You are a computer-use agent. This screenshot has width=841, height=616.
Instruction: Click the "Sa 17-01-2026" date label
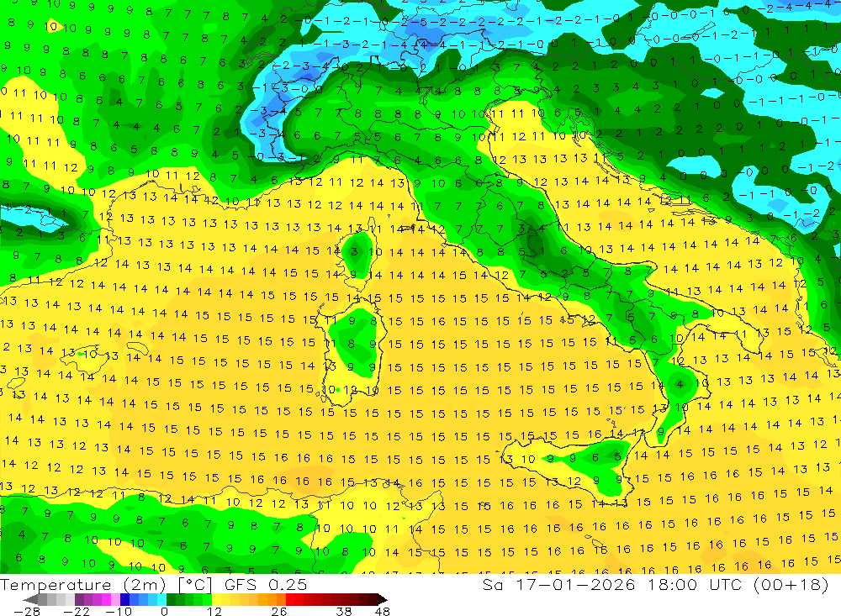559,584
